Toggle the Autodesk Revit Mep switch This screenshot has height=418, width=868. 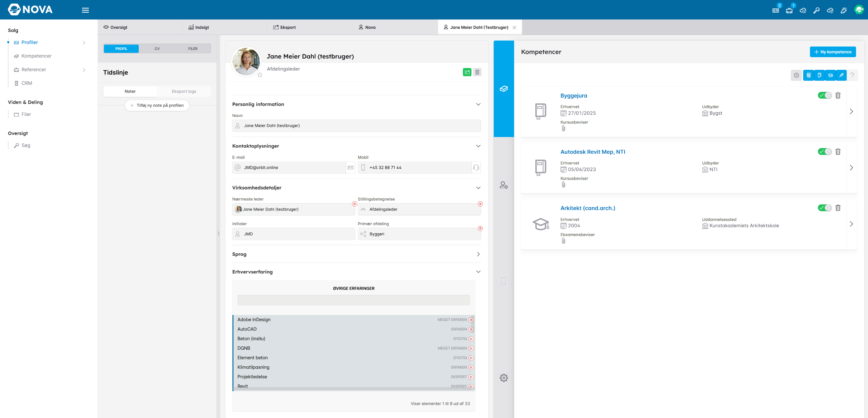pos(824,152)
